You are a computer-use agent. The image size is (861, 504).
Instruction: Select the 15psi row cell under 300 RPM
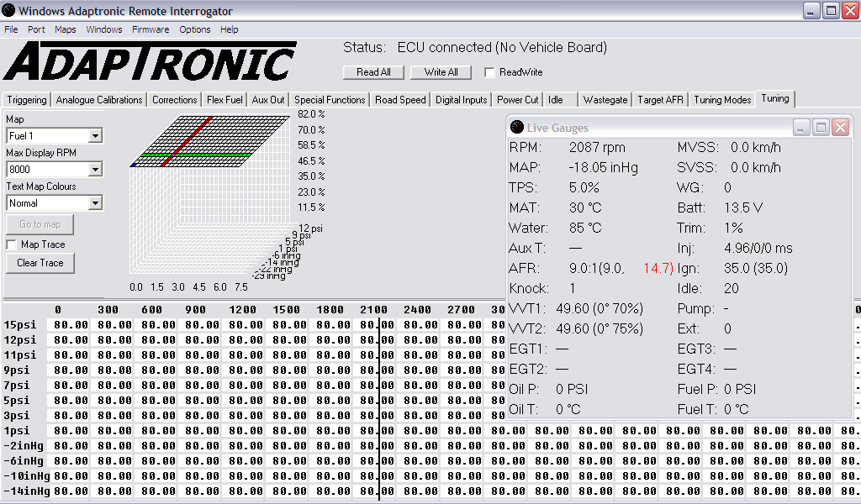coord(114,325)
